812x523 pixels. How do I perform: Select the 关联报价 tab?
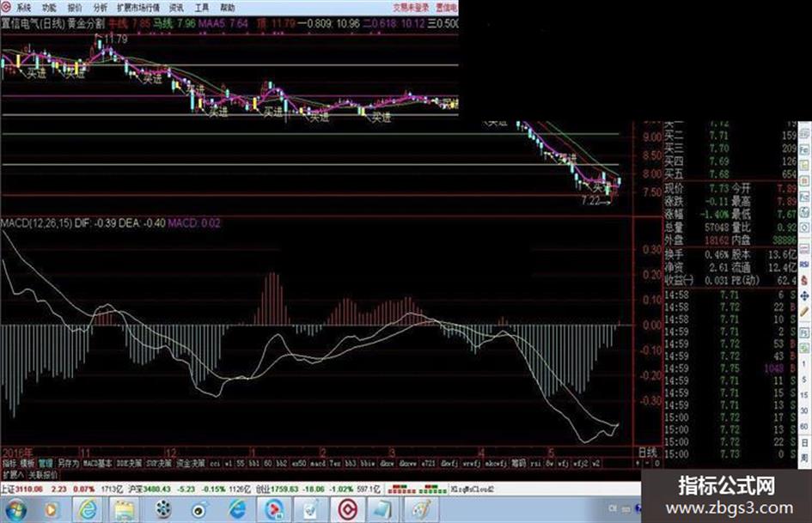[42, 475]
